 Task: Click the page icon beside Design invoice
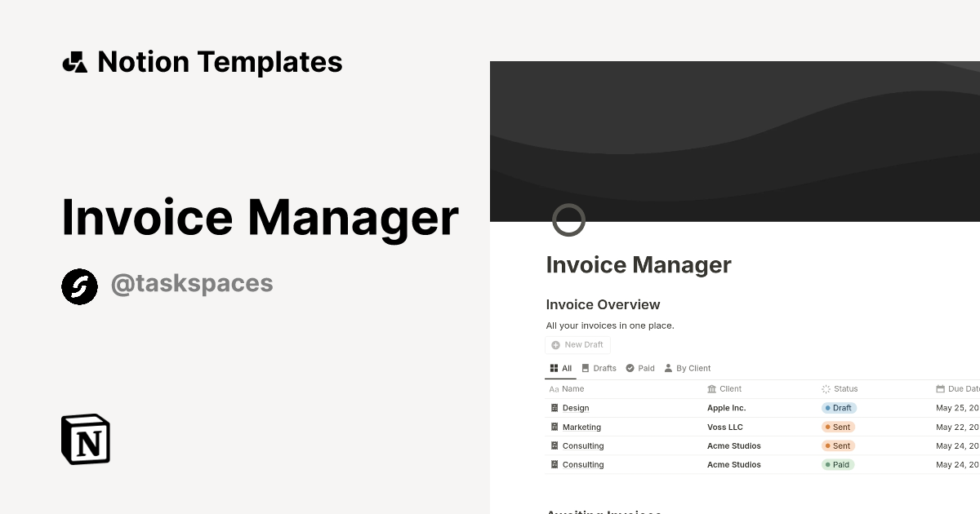pos(555,408)
